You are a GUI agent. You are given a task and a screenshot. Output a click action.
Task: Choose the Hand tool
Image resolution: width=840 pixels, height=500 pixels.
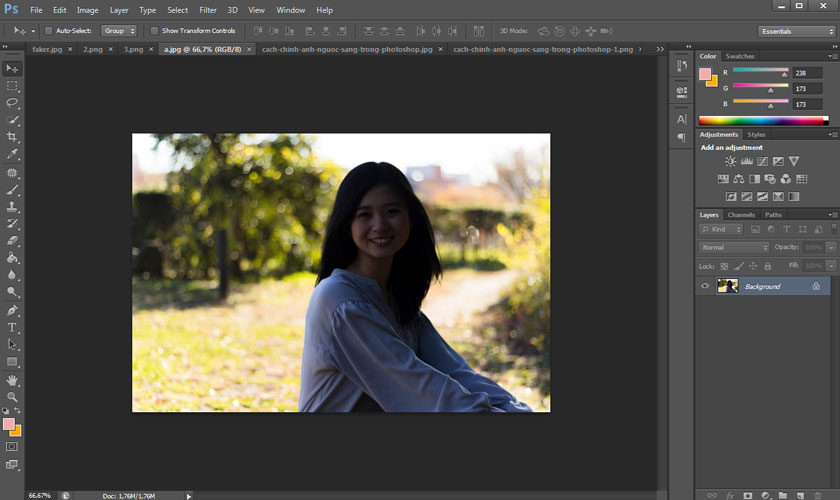tap(12, 380)
